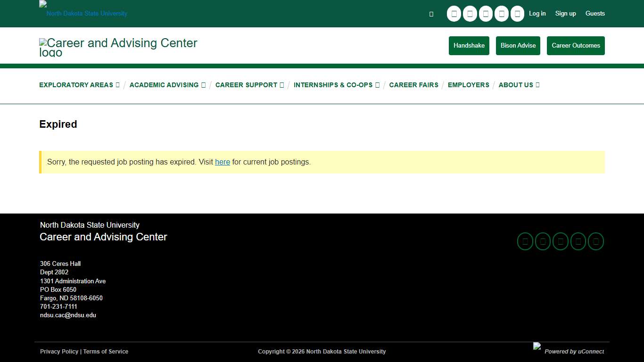The width and height of the screenshot is (644, 362).
Task: Click the Handshake button
Action: (469, 45)
